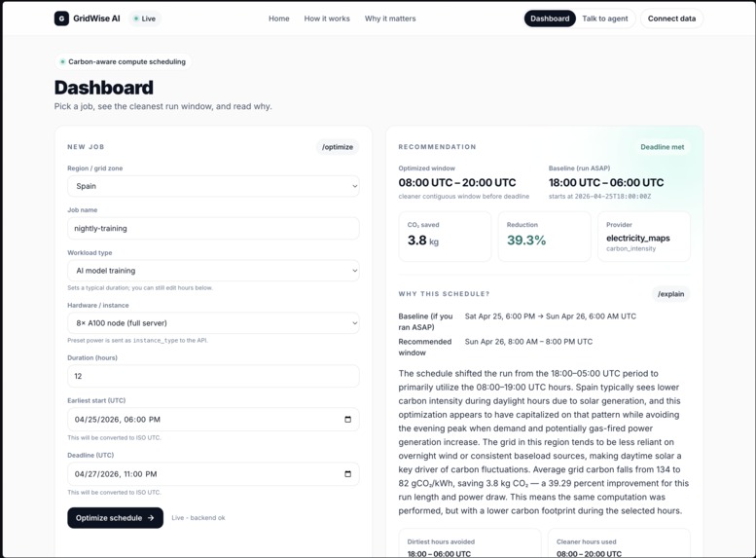Click optimized window 08:00 UTC – 20:00 UTC
756x558 pixels.
click(x=457, y=182)
